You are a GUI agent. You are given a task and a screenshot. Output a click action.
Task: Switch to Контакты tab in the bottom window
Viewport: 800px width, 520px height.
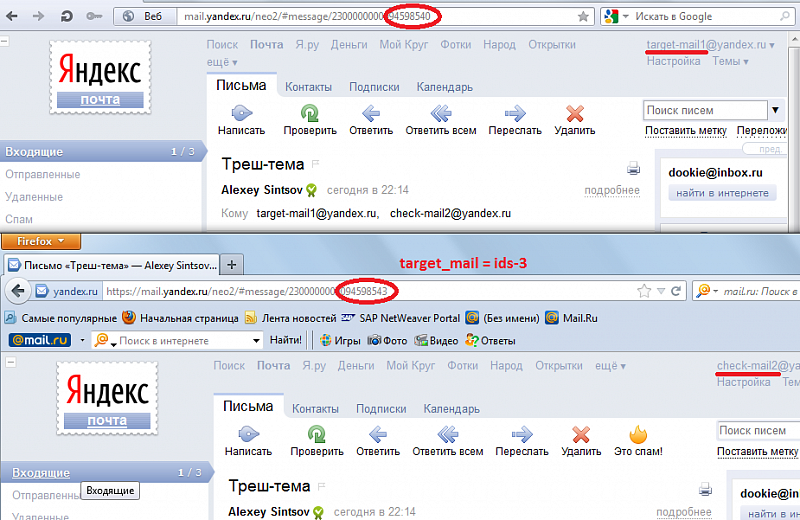point(315,409)
